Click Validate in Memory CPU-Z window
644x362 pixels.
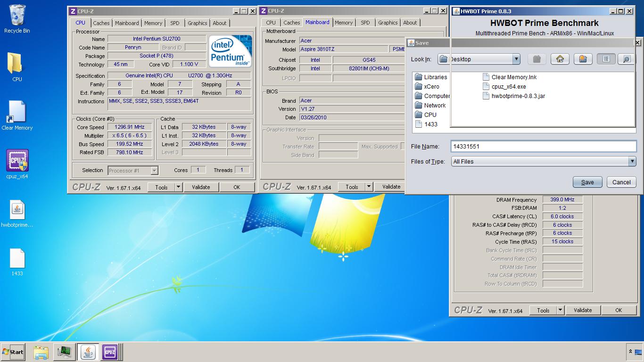click(x=583, y=310)
